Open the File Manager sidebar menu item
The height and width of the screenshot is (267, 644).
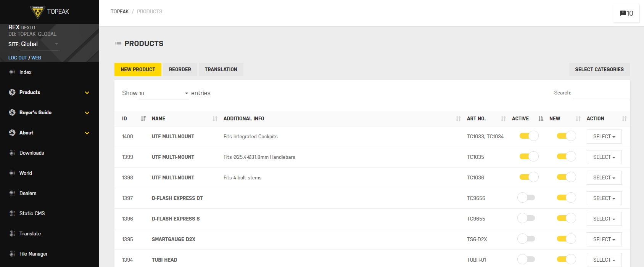click(x=50, y=254)
